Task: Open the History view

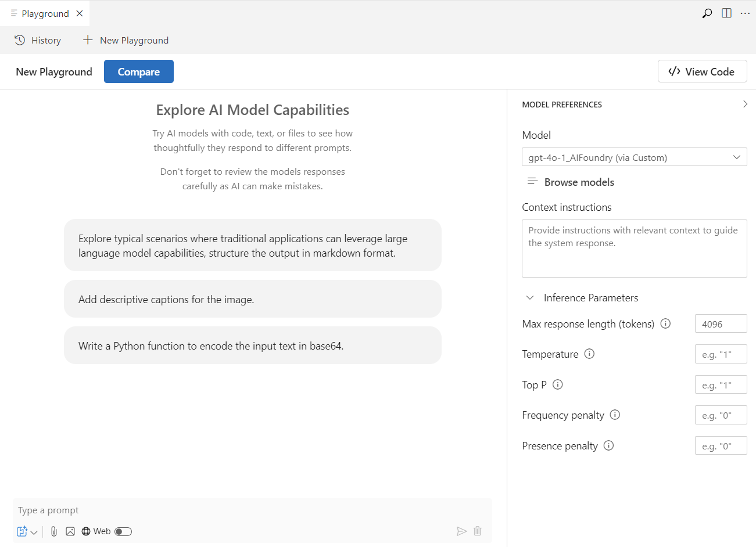Action: (x=38, y=40)
